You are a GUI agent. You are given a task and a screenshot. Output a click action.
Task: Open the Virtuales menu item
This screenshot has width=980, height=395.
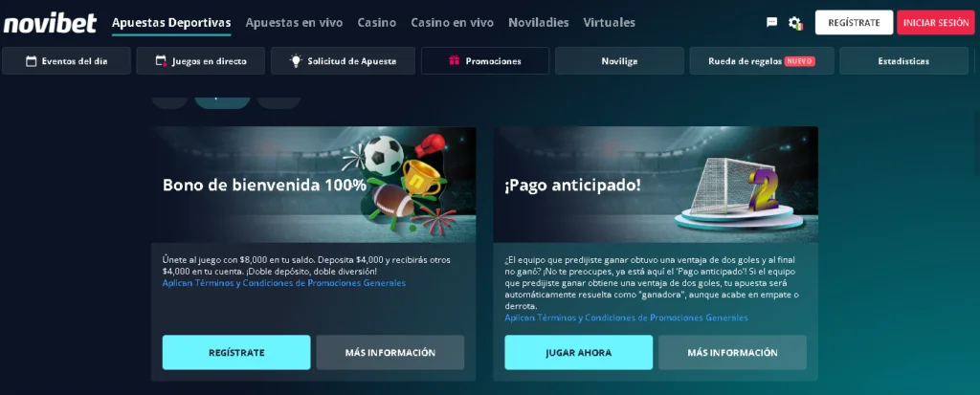(x=609, y=23)
